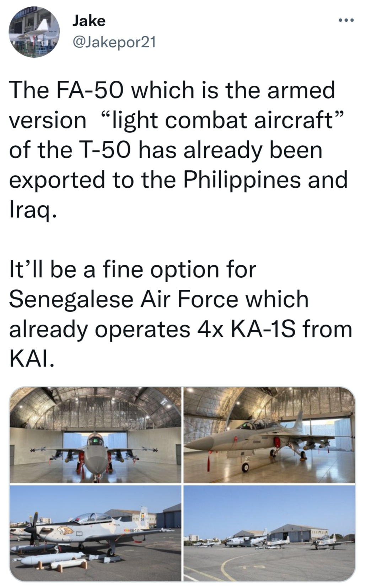The height and width of the screenshot is (588, 366).
Task: Click the word exported in the tweet
Action: click(57, 180)
